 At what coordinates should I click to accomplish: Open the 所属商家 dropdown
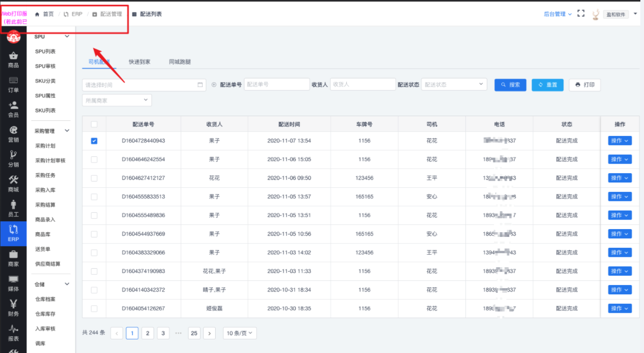(117, 100)
